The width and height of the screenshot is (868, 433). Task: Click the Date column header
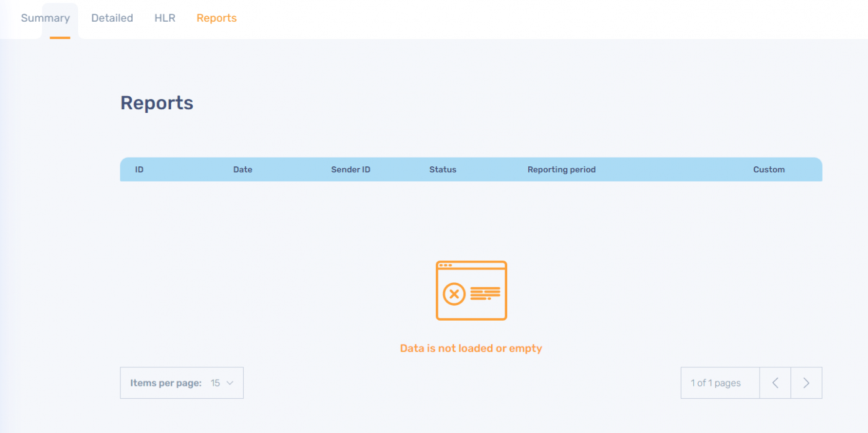(242, 169)
